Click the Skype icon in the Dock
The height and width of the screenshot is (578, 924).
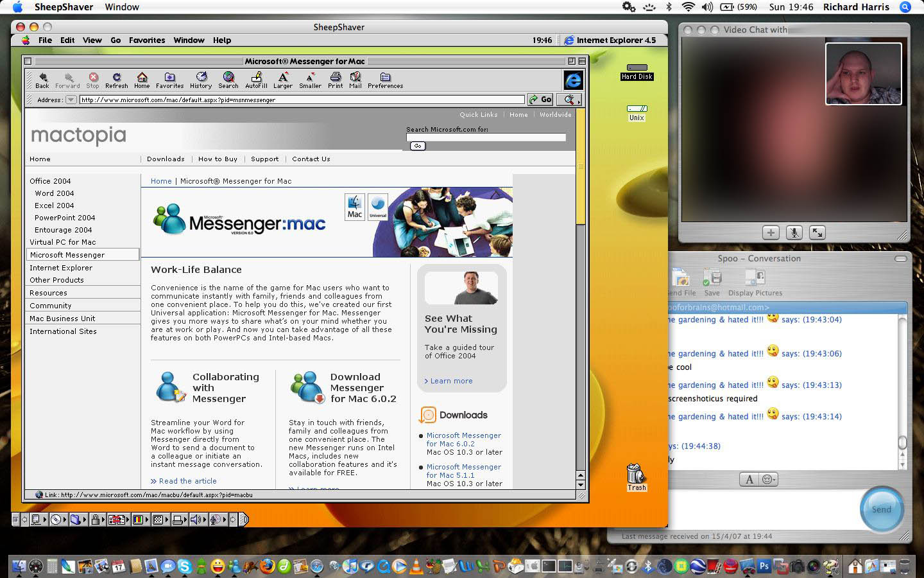tap(185, 566)
